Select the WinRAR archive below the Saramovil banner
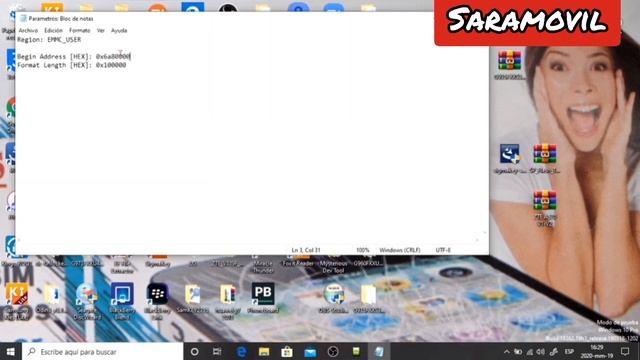Viewport: 640px width, 360px height. coord(509,64)
